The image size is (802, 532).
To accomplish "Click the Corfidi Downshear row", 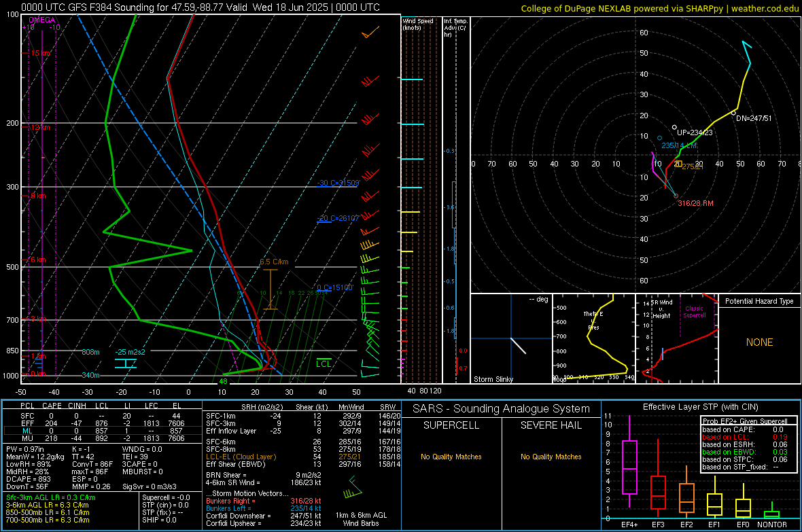I will pos(264,516).
